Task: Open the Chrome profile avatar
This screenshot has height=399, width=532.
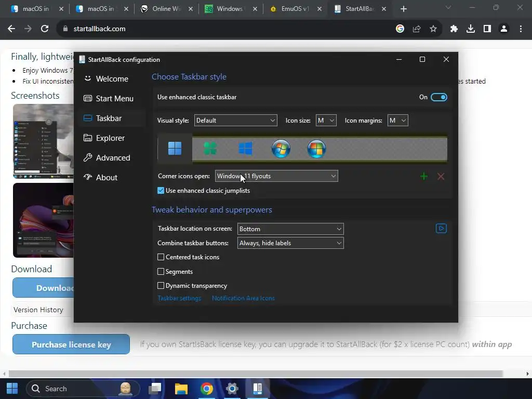Action: point(504,29)
